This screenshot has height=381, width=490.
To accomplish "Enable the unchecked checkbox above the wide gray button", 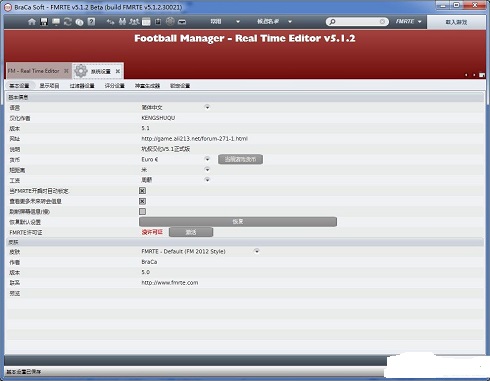I will (x=142, y=211).
